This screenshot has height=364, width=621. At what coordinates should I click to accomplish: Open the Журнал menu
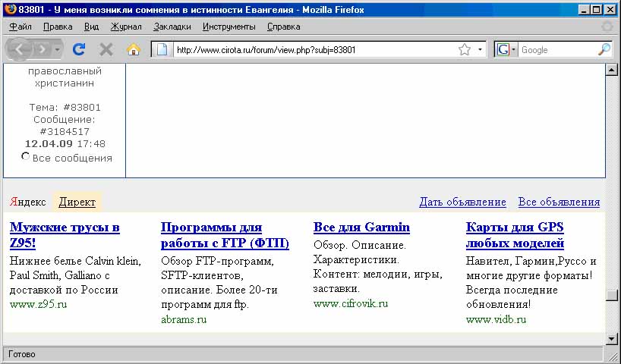126,27
